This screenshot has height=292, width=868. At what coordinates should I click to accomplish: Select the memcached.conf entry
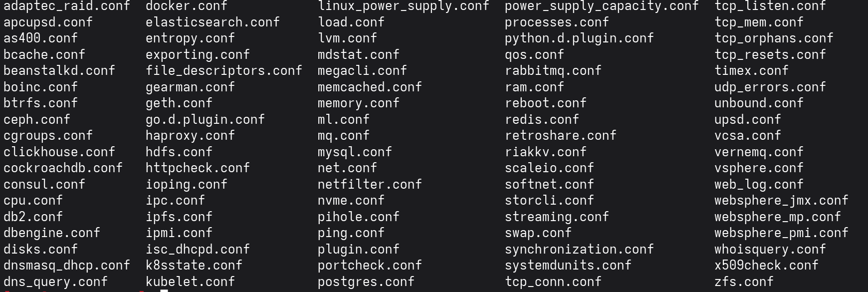pos(370,87)
